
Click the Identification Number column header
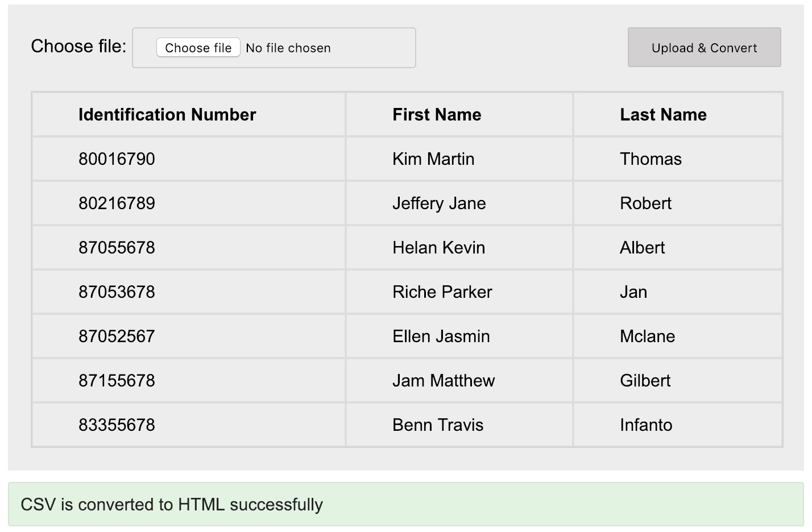(x=167, y=115)
